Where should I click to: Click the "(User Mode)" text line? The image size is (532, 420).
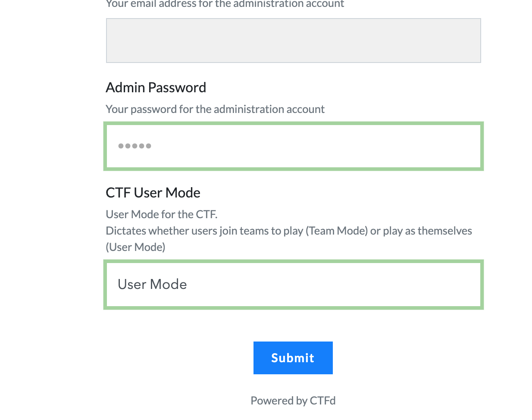tap(135, 247)
